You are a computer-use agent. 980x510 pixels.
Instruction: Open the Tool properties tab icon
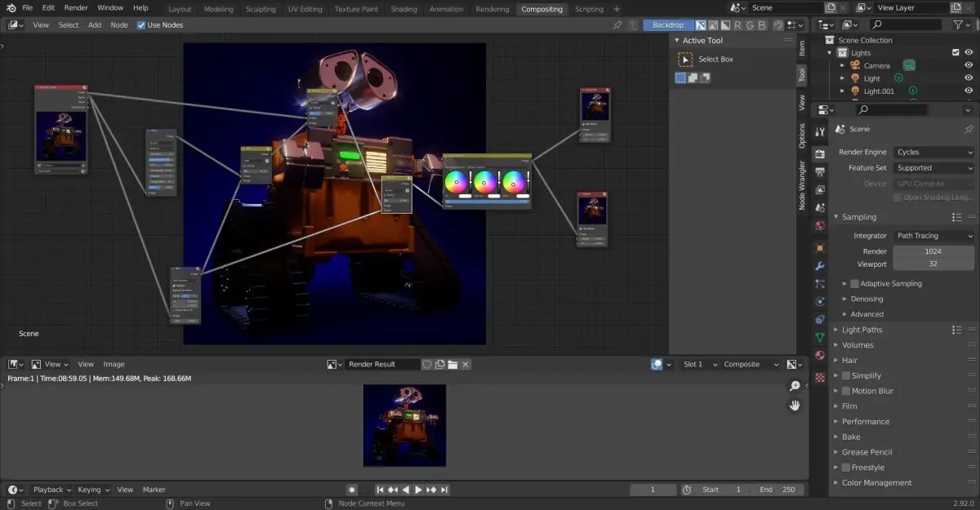click(820, 131)
